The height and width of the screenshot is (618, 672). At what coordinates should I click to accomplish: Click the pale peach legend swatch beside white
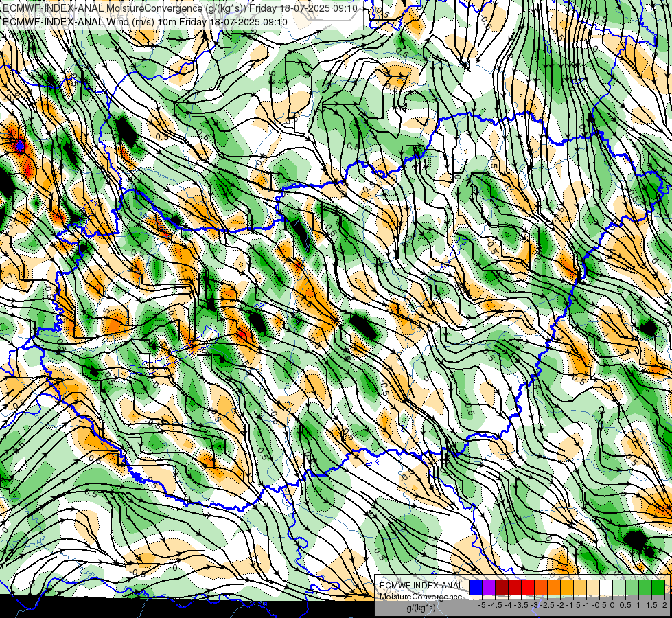593,587
